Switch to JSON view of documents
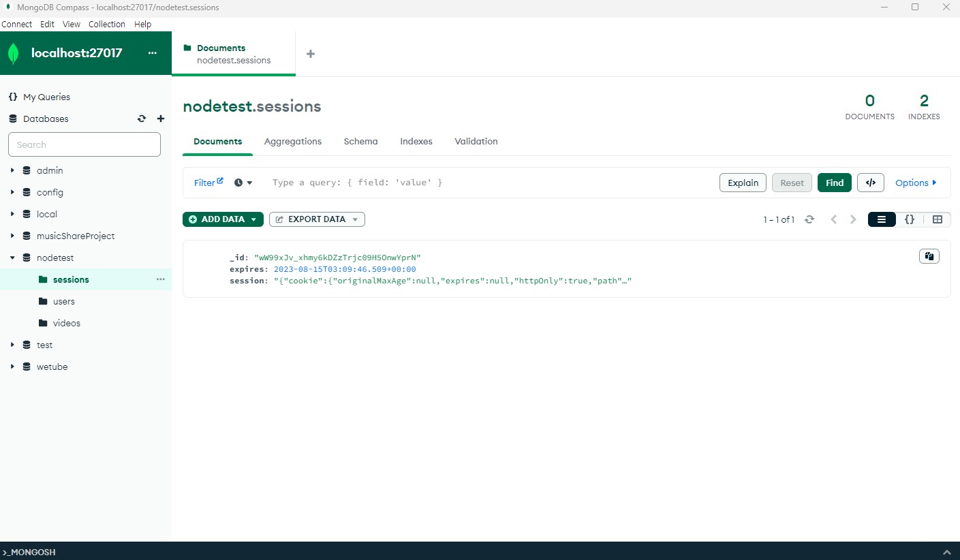Viewport: 960px width, 560px height. [910, 219]
